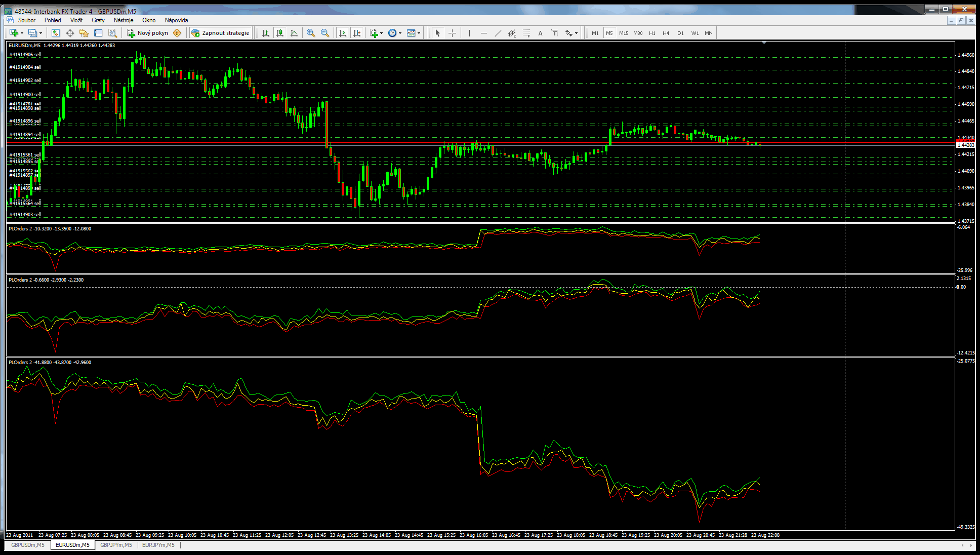Select the trendline drawing tool

click(498, 33)
